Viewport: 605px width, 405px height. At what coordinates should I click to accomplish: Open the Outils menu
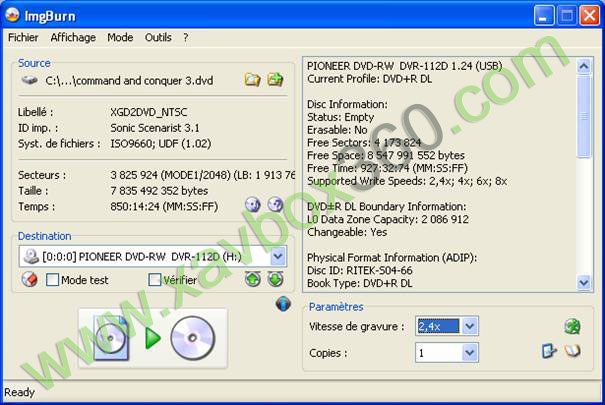click(x=158, y=37)
